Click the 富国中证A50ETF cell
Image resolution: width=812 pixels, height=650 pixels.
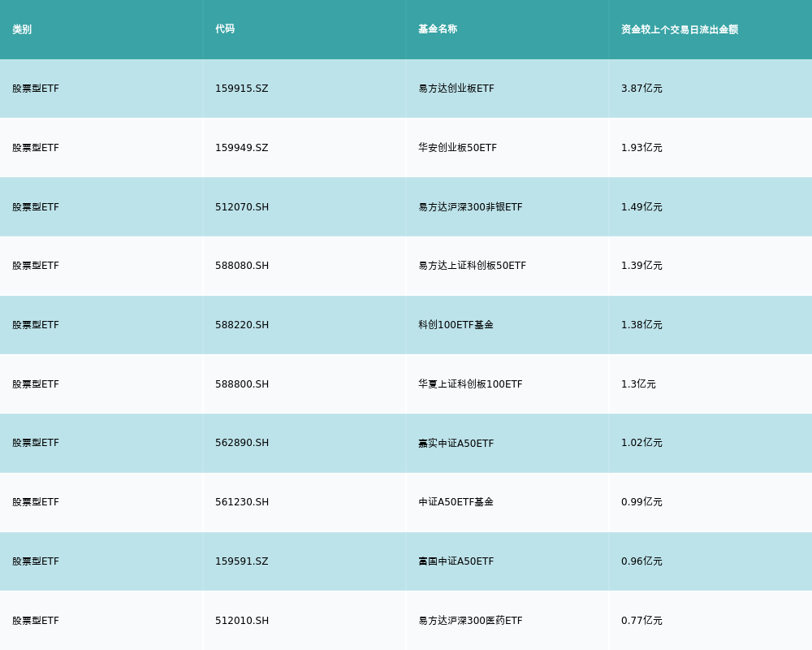(x=456, y=561)
